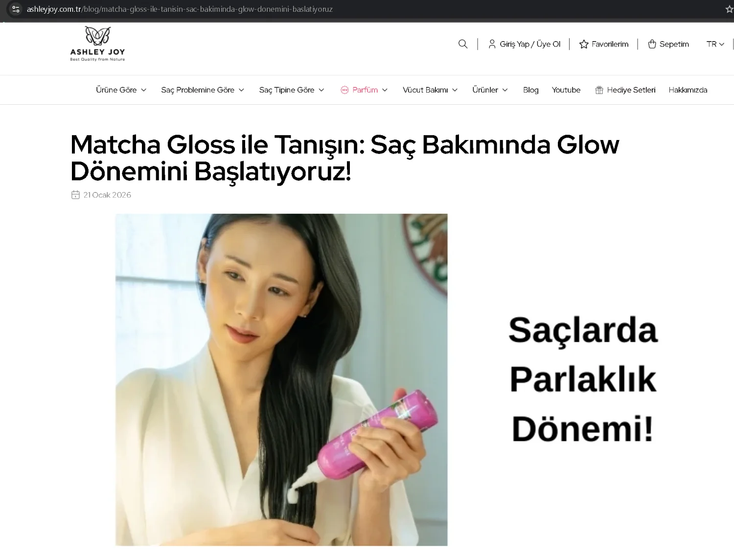Bookmark the page with the star icon
The image size is (734, 560).
click(729, 9)
